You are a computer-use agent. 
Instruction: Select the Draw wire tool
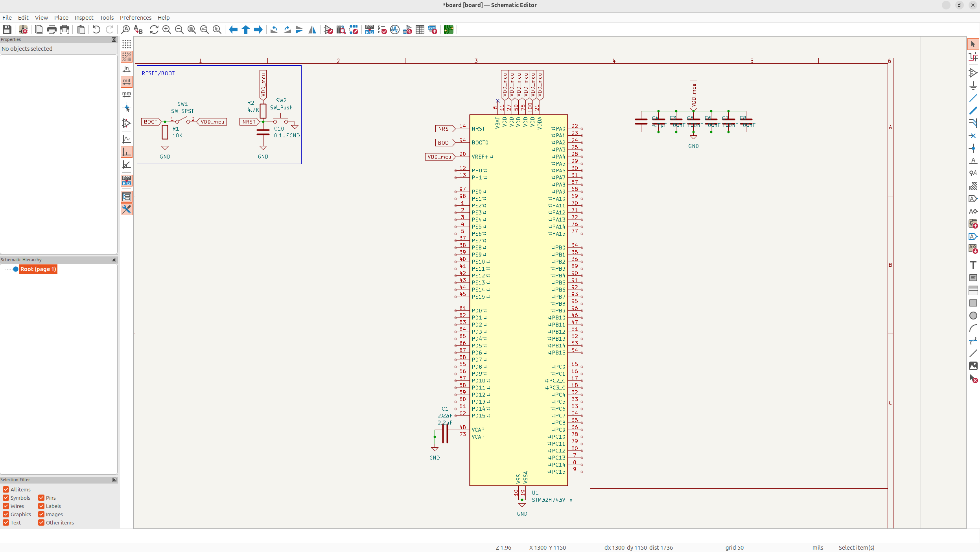click(x=973, y=98)
